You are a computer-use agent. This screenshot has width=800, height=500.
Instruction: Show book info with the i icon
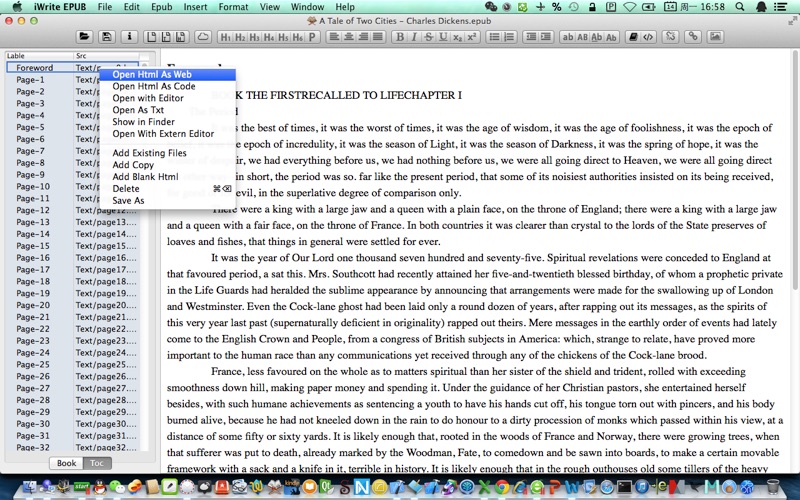[x=129, y=37]
